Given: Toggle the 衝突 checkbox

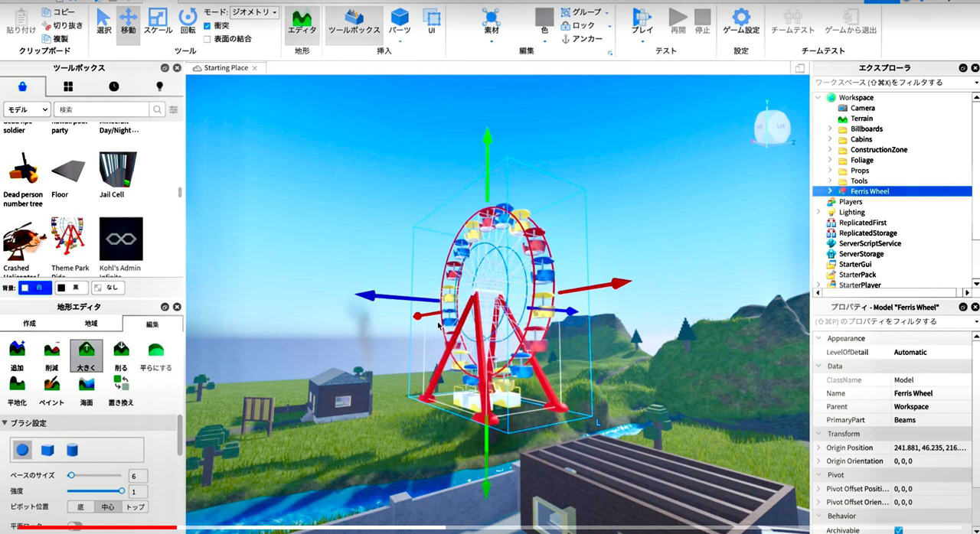Looking at the screenshot, I should point(207,26).
